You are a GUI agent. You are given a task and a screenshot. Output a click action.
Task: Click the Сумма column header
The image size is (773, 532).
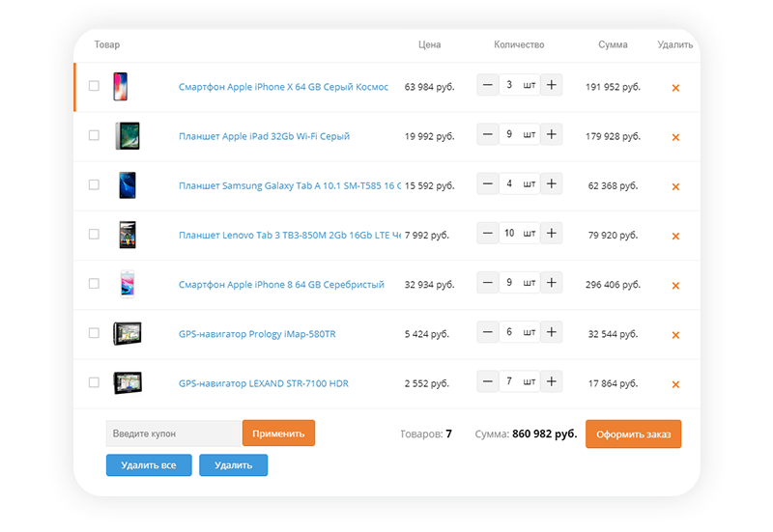coord(613,44)
